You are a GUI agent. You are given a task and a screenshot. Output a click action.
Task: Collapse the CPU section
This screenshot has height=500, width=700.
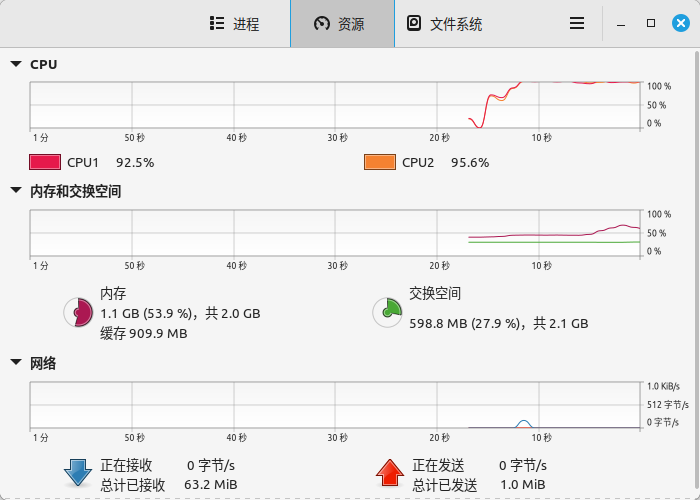(x=16, y=64)
